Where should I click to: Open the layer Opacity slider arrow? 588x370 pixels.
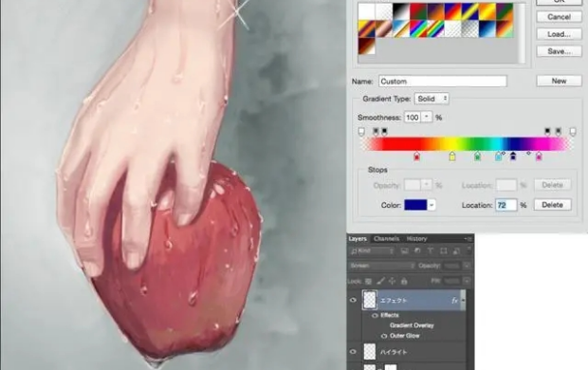(x=467, y=266)
